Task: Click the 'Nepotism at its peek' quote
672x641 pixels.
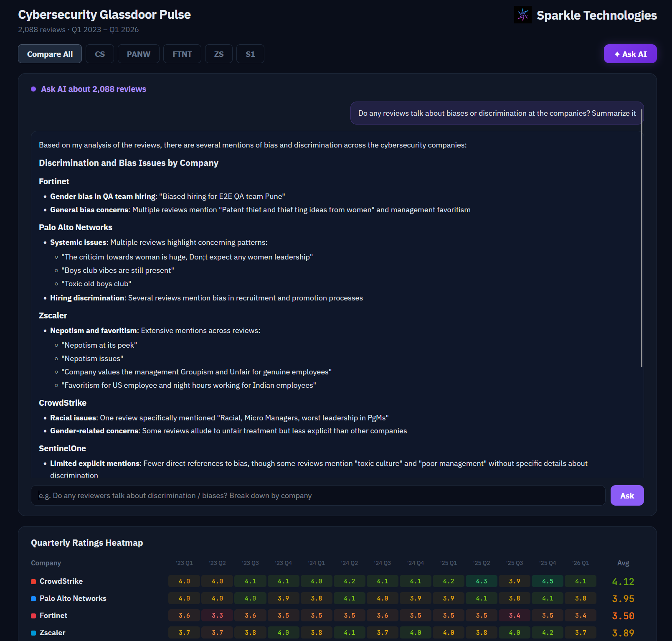Action: [x=99, y=345]
